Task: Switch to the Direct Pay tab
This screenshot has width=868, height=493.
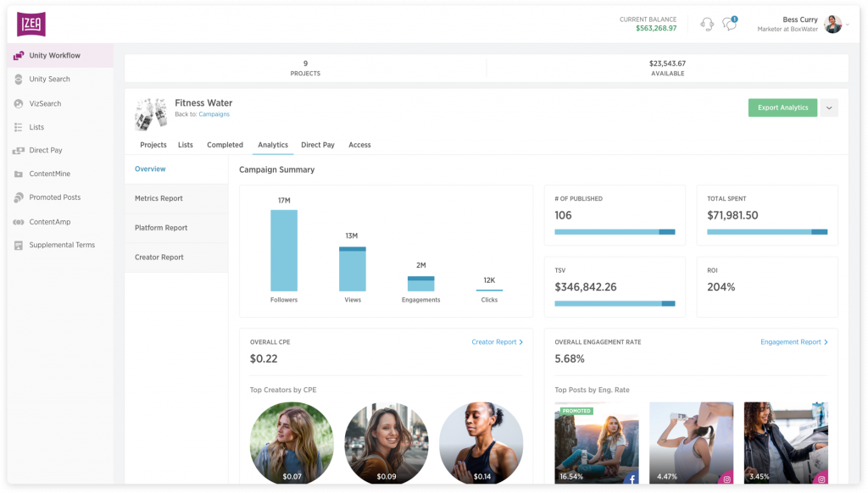Action: tap(318, 145)
